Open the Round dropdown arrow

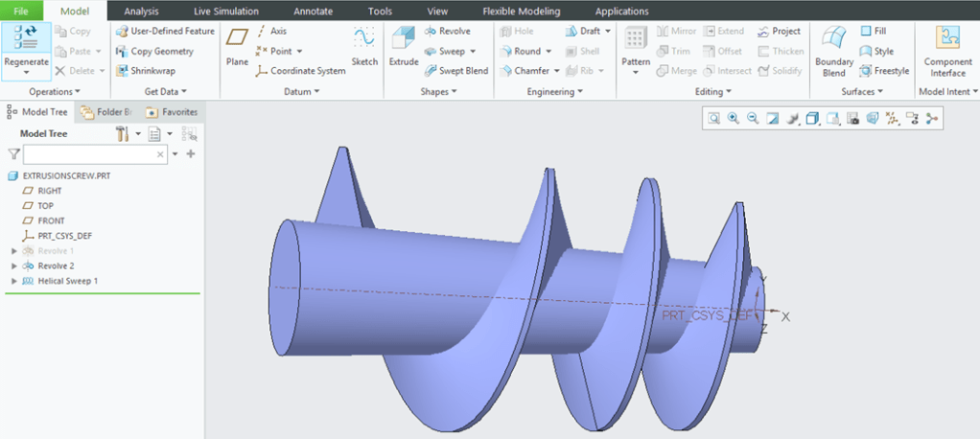coord(548,52)
